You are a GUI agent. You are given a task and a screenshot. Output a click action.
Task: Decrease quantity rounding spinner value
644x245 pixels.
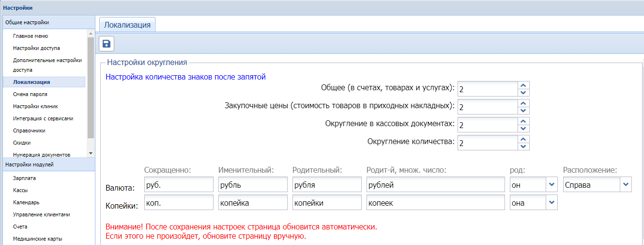tap(523, 147)
